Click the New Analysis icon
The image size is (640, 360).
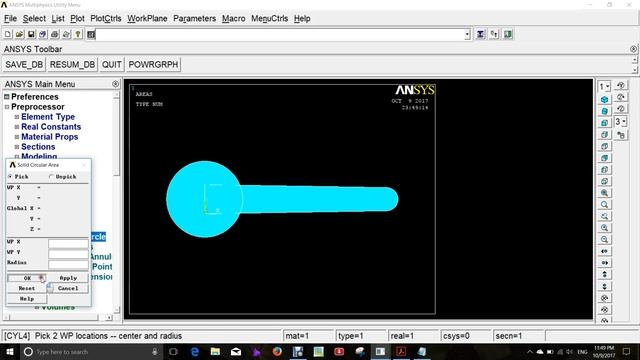tap(8, 34)
